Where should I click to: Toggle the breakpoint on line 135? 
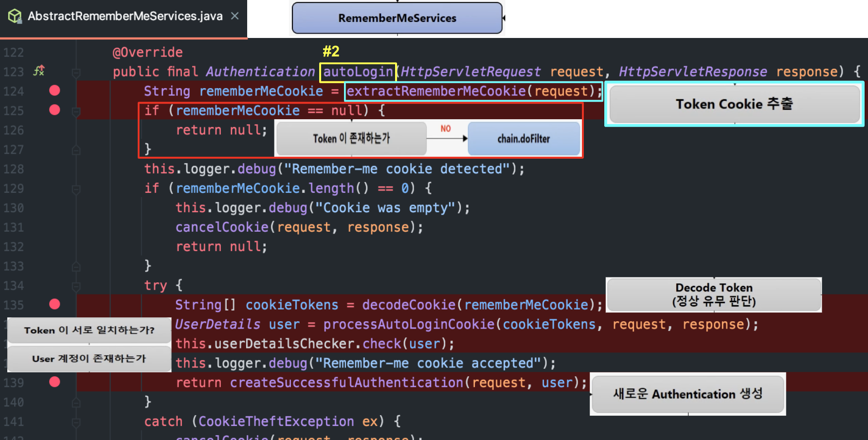[x=54, y=304]
